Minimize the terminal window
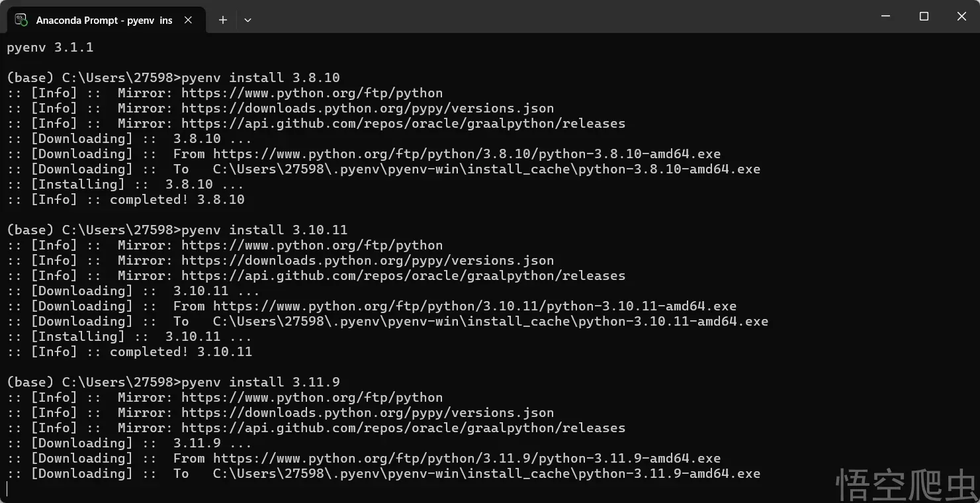Image resolution: width=980 pixels, height=503 pixels. coord(886,17)
